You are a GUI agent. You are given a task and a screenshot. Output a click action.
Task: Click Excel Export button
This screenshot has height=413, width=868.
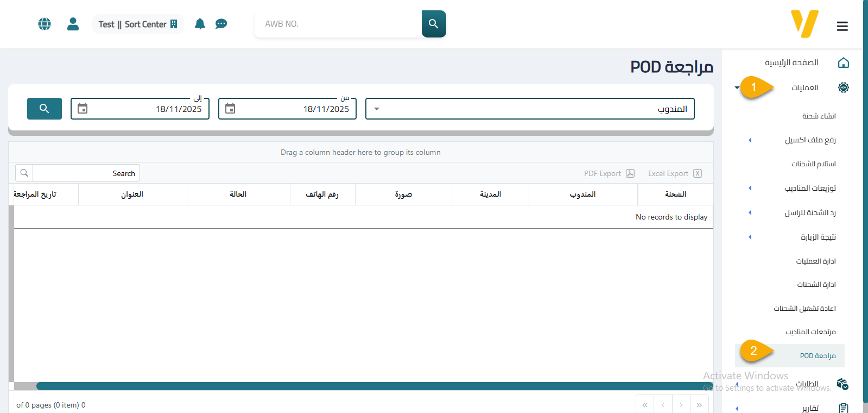675,173
